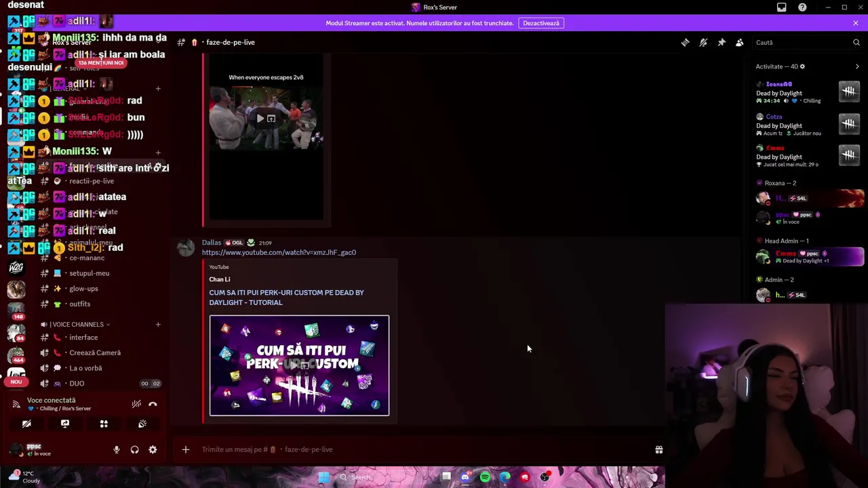This screenshot has width=868, height=488.
Task: Open the soundboard button
Action: click(142, 424)
